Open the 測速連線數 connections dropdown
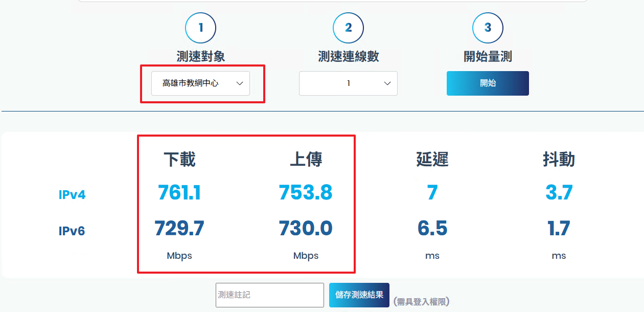Screen dimensions: 644x312 (x=348, y=83)
